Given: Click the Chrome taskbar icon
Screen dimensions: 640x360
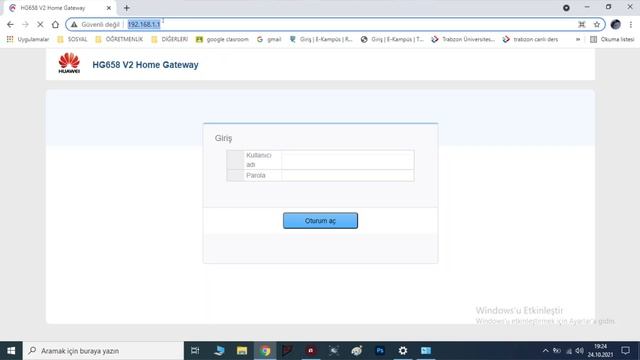Looking at the screenshot, I should click(265, 351).
